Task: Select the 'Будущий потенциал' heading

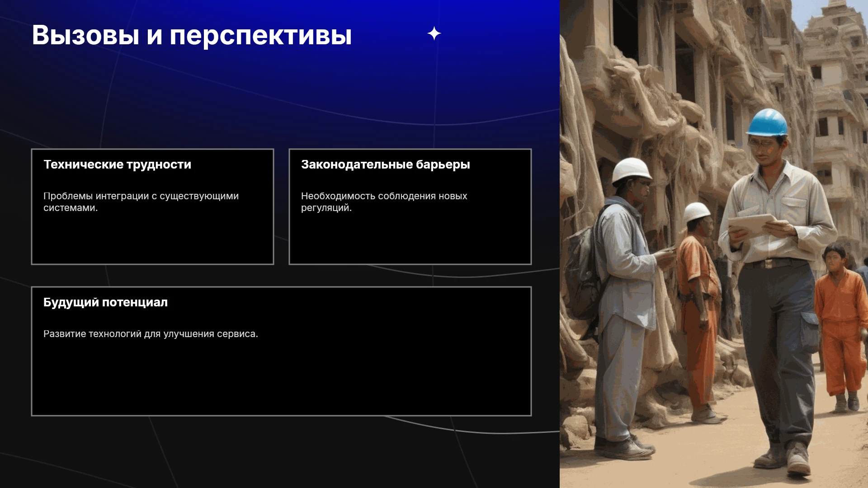Action: 105,302
